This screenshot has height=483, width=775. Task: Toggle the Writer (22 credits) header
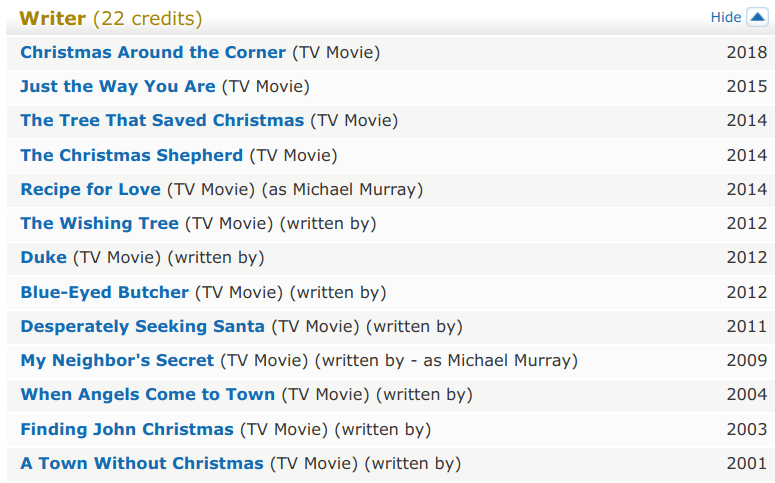[x=110, y=18]
